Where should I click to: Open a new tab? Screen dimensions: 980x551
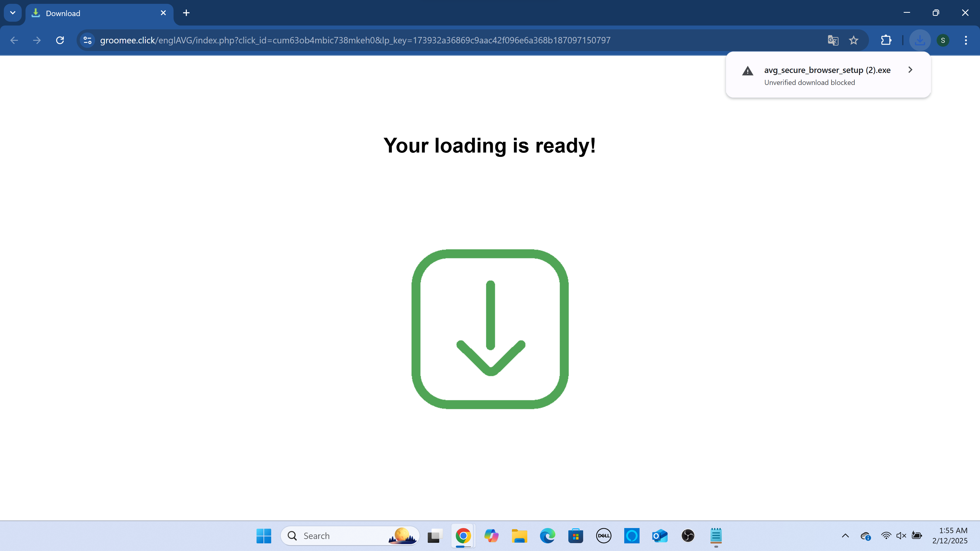click(x=186, y=13)
